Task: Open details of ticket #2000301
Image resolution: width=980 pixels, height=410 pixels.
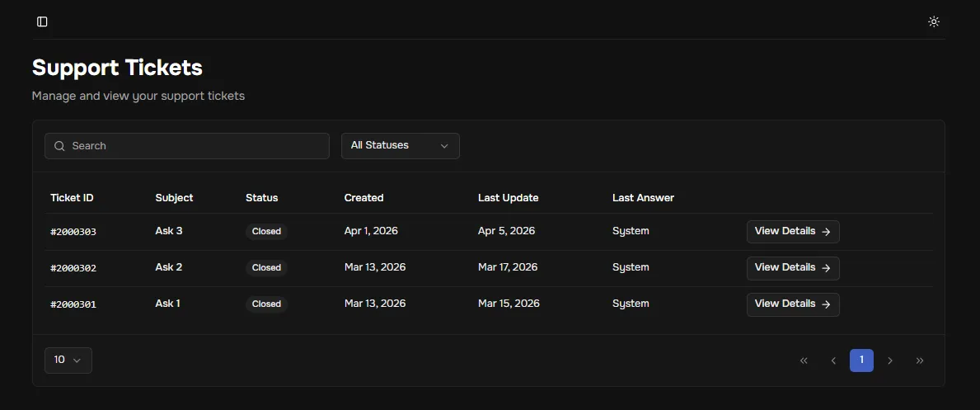Action: [792, 304]
